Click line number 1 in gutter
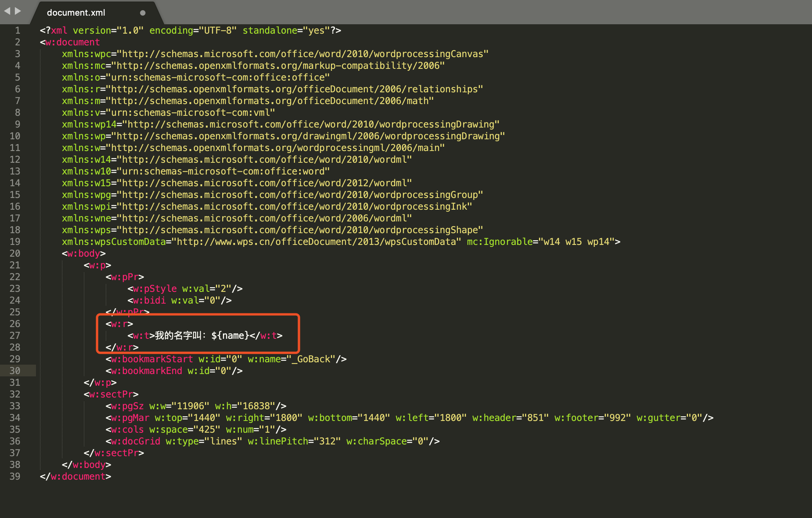 [x=18, y=30]
